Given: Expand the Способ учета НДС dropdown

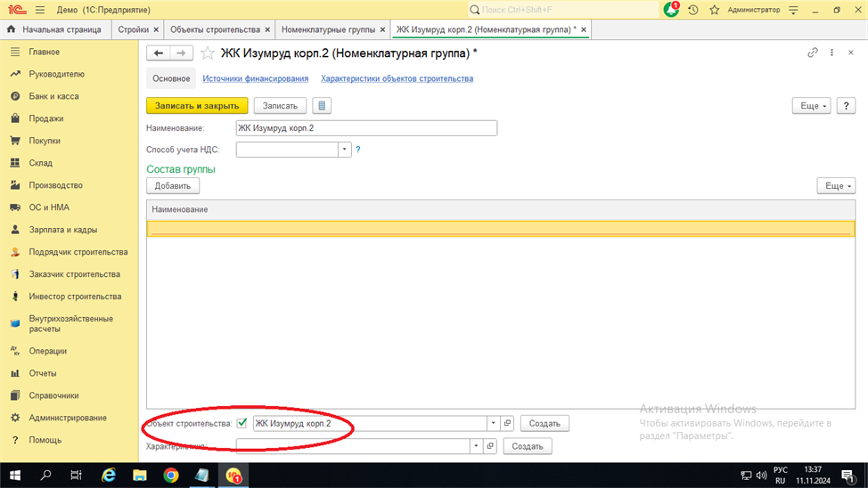Looking at the screenshot, I should 344,150.
